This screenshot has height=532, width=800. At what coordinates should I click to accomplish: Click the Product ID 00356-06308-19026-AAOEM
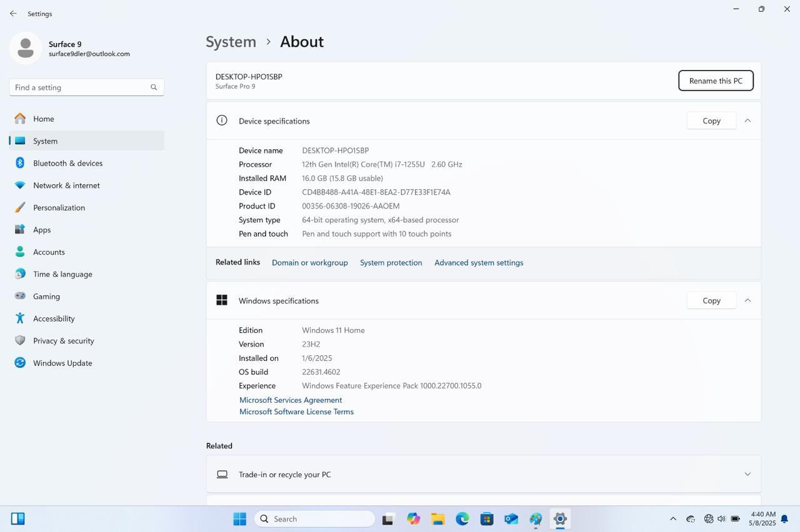point(351,206)
